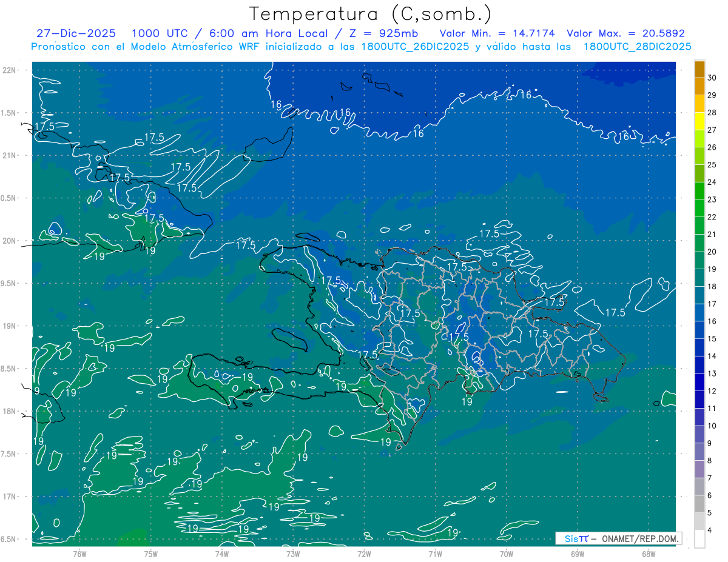The height and width of the screenshot is (562, 728).
Task: Click the "76W" longitude label
Action: tap(79, 554)
